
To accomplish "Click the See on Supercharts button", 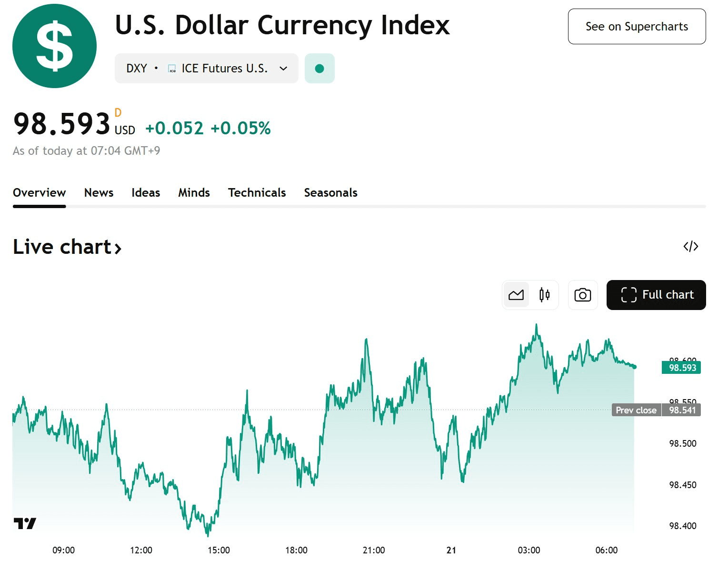I will coord(637,27).
